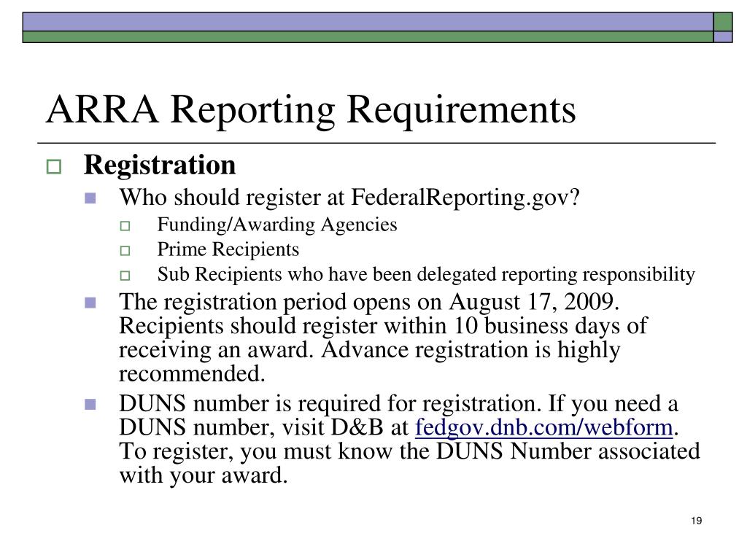Click the 'Registration' heading

(160, 166)
